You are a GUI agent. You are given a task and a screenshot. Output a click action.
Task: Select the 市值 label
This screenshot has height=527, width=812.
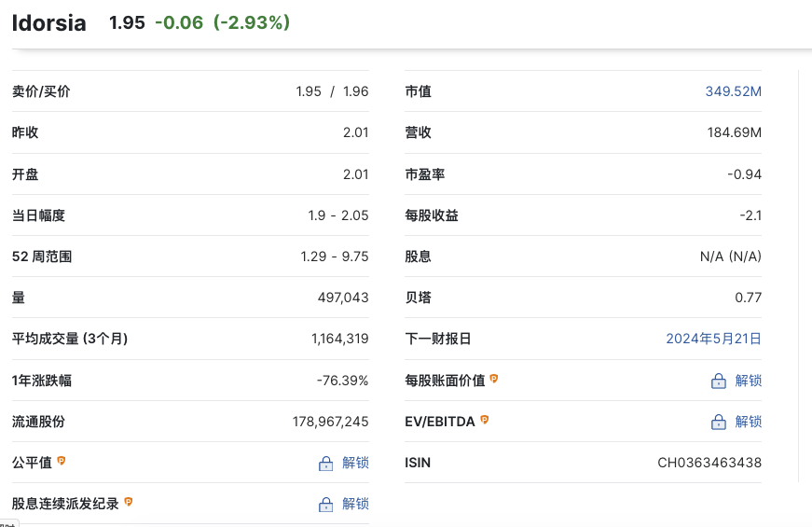pyautogui.click(x=418, y=91)
